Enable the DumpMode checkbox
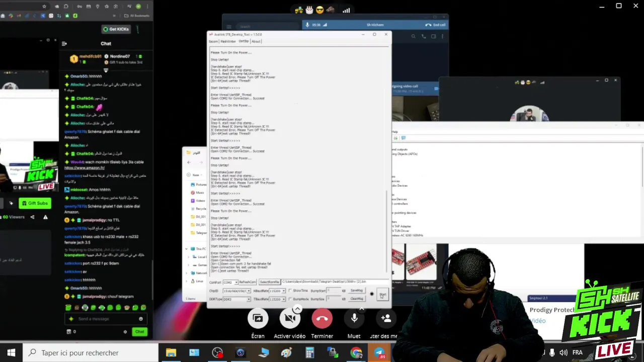This screenshot has width=644, height=362. tap(290, 299)
